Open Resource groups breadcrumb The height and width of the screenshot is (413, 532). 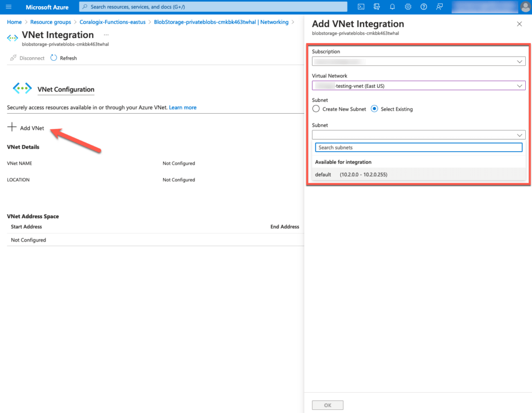(x=50, y=22)
